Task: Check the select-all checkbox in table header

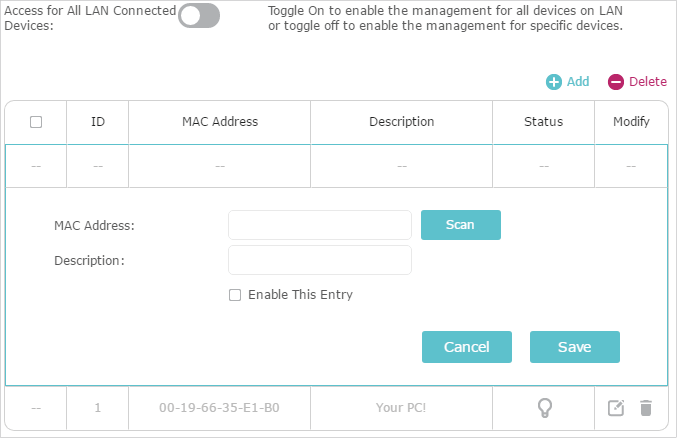Action: click(x=36, y=122)
